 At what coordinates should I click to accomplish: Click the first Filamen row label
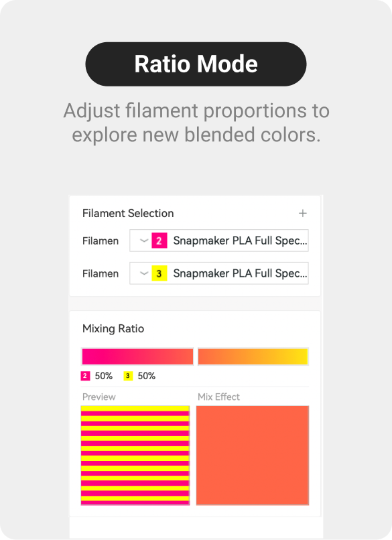click(101, 241)
